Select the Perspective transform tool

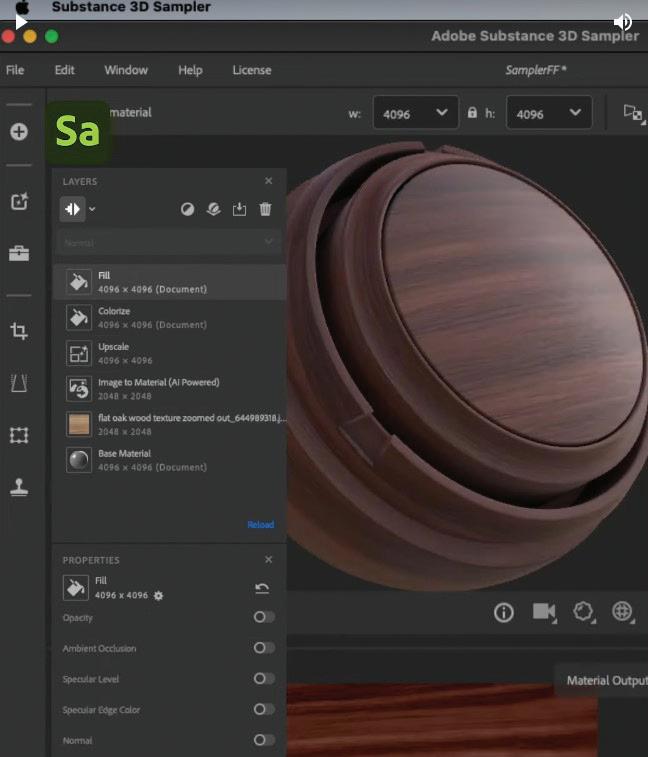point(19,383)
